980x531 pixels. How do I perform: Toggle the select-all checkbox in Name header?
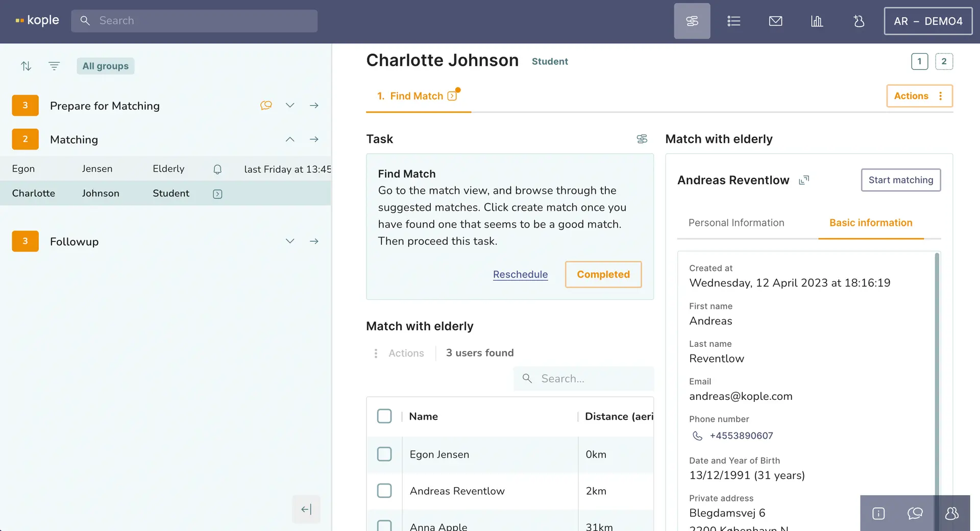[384, 416]
